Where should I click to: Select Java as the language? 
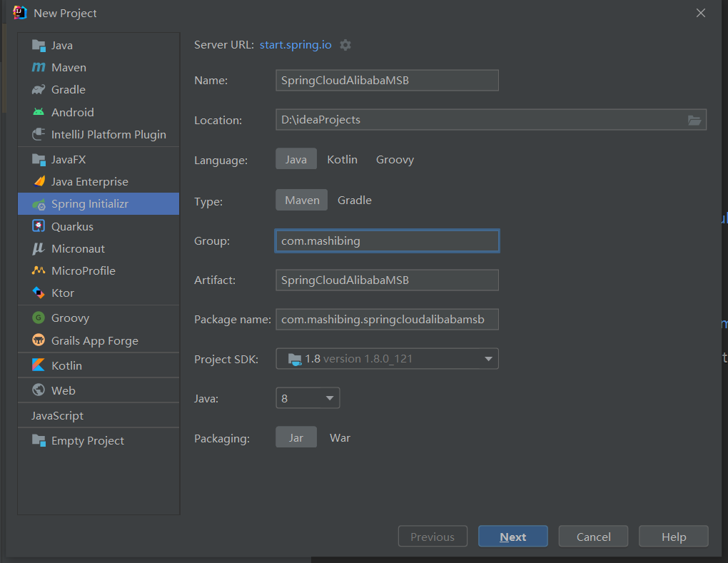pos(296,159)
